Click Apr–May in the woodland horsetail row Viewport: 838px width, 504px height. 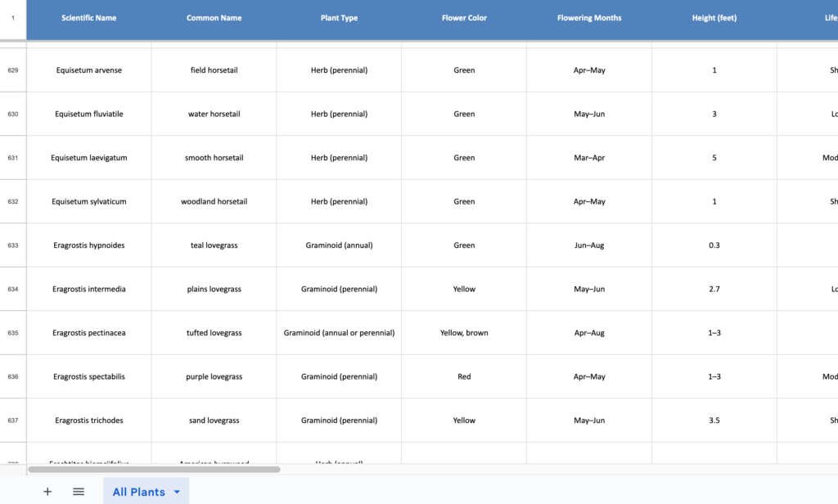click(589, 201)
